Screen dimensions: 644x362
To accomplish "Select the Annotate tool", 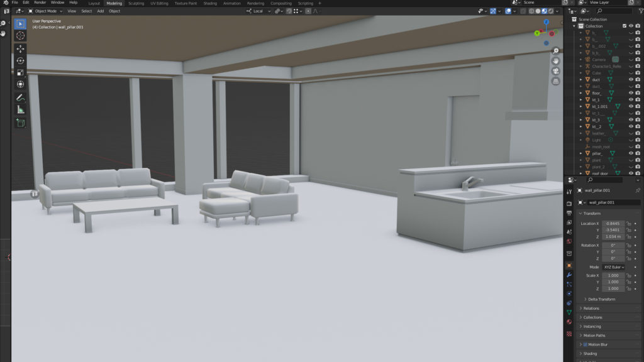I will (x=20, y=97).
